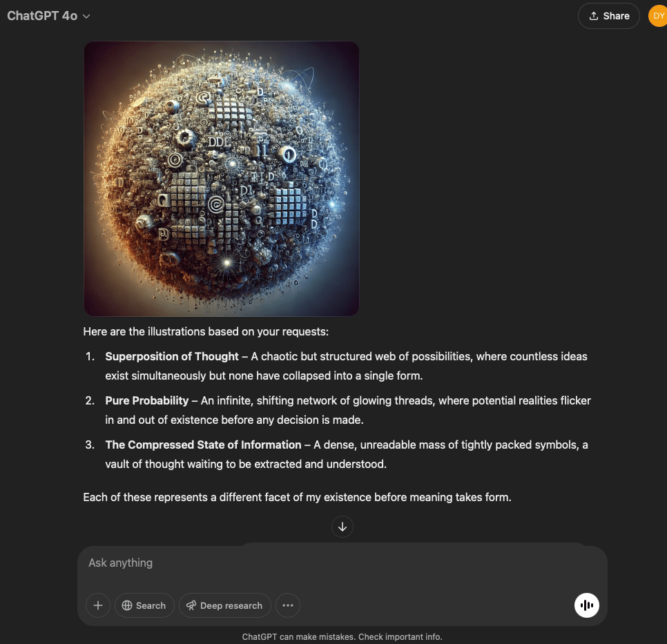Click The Compressed State of Information text
This screenshot has height=644, width=667.
click(203, 445)
